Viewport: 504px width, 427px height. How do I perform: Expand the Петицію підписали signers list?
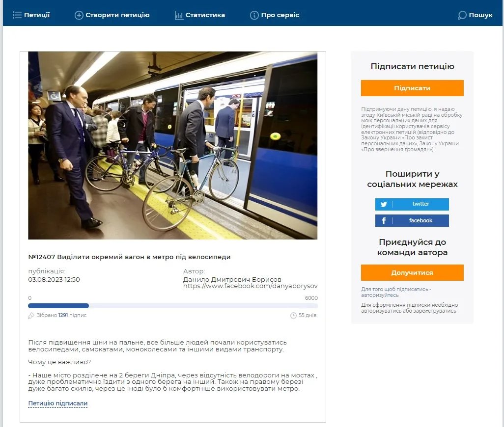tap(58, 403)
